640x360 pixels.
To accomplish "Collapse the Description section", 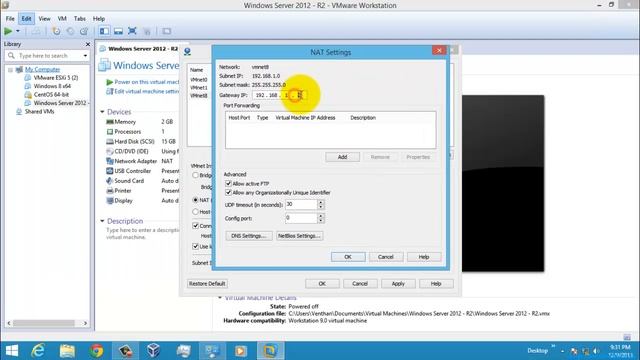I will tap(102, 221).
